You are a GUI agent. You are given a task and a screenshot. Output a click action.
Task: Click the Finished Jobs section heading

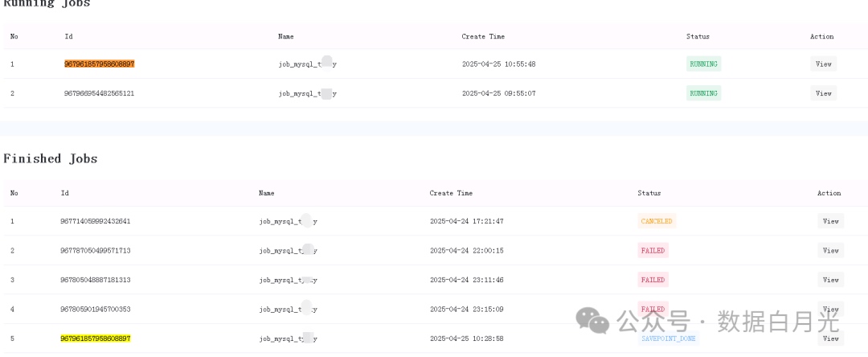(51, 159)
